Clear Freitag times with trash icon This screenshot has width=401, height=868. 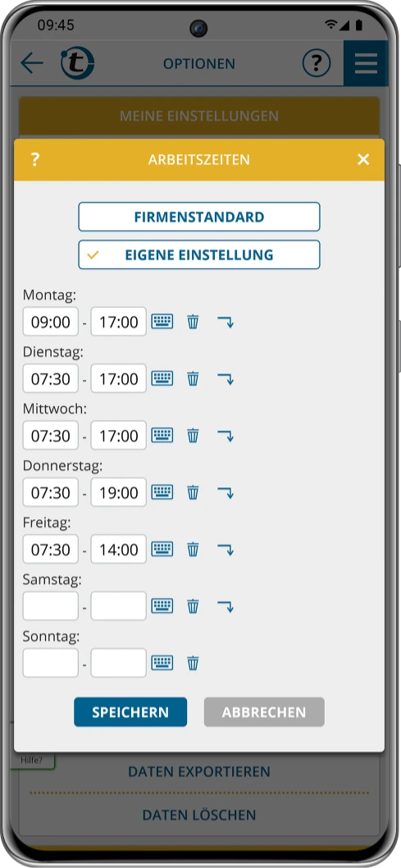193,549
